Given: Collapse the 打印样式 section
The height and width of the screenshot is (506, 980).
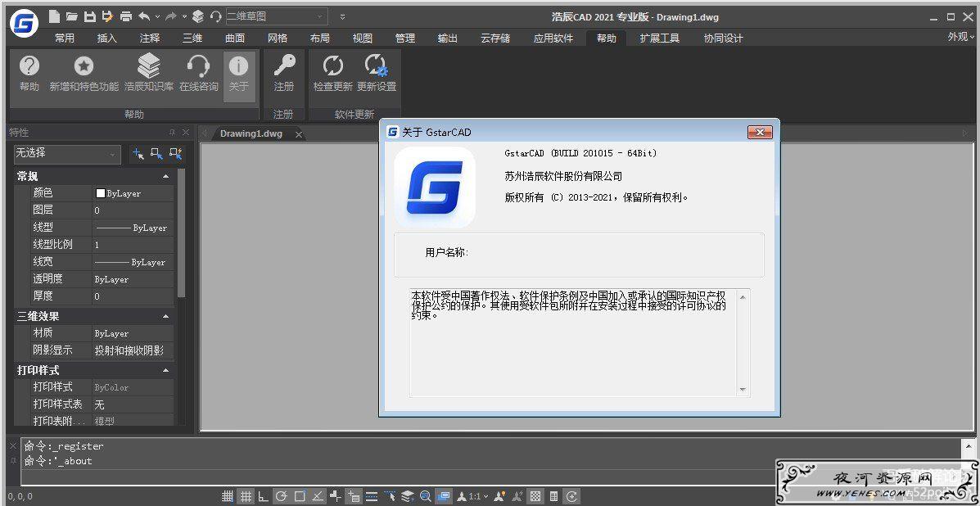Looking at the screenshot, I should (165, 370).
